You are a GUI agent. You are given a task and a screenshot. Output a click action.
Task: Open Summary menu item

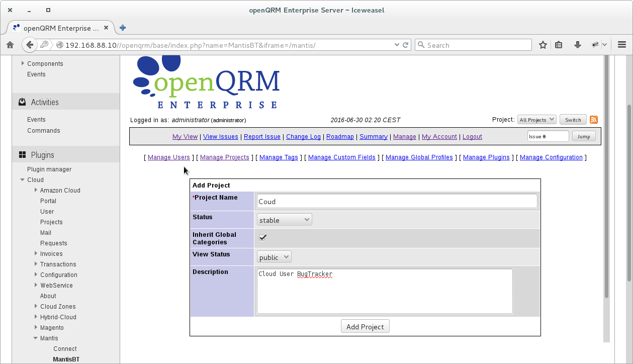[x=374, y=136]
